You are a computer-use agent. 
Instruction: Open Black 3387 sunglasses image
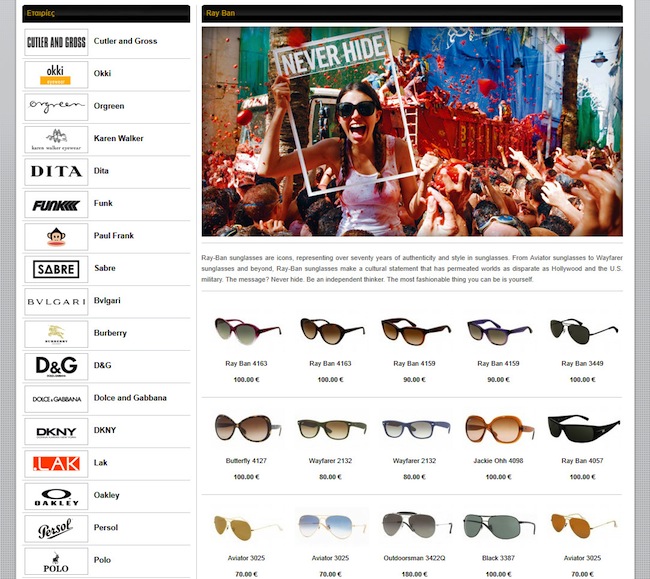click(499, 526)
